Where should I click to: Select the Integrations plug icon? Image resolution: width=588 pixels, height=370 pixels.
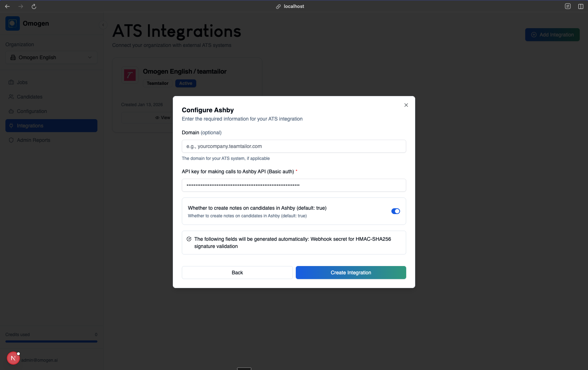(x=11, y=126)
